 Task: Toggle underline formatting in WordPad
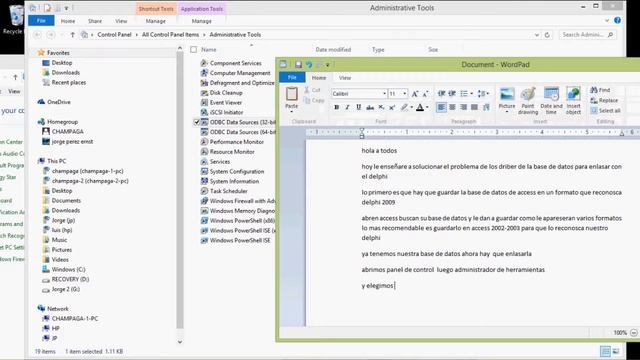358,107
